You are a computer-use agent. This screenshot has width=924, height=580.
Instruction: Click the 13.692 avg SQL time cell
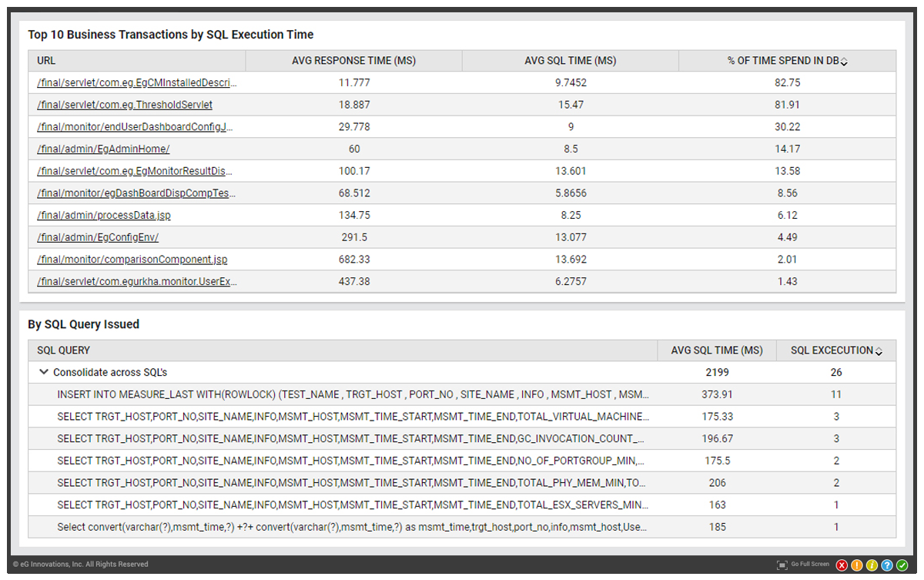click(571, 260)
